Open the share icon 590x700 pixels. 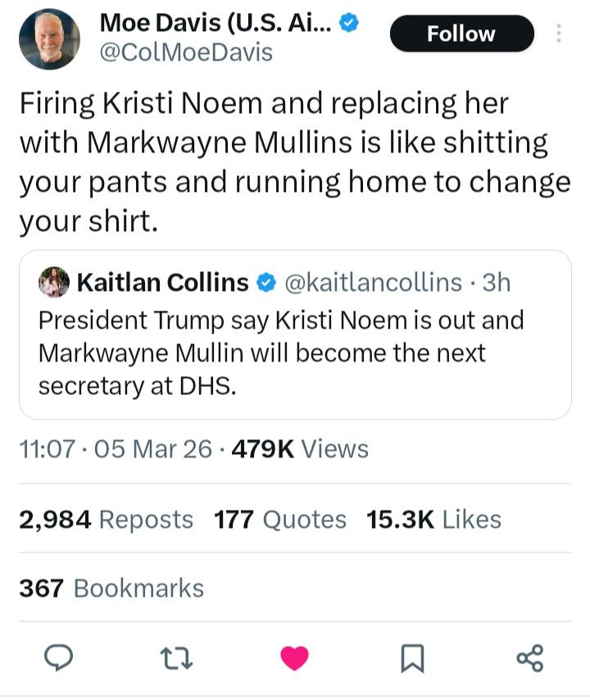[530, 657]
